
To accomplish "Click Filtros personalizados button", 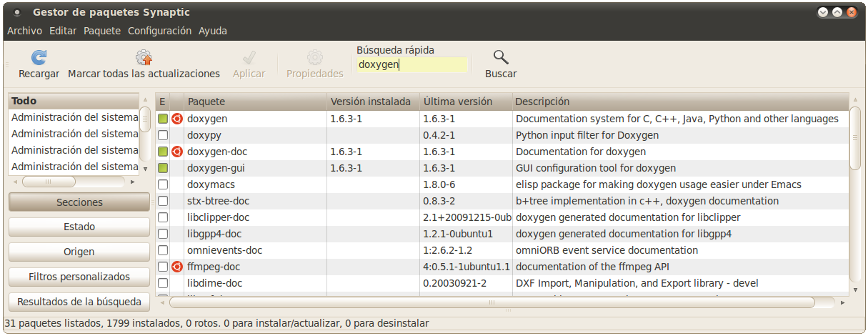I will pyautogui.click(x=79, y=276).
